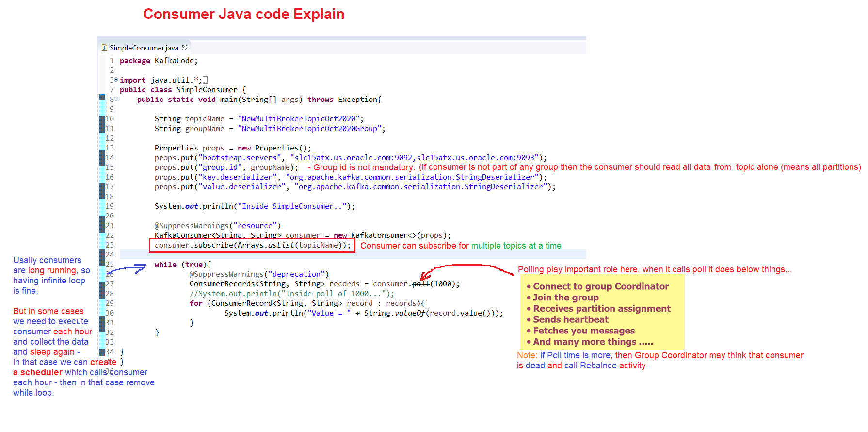The height and width of the screenshot is (432, 868).
Task: Click the bold 'a scheduler' phrase
Action: pyautogui.click(x=38, y=372)
